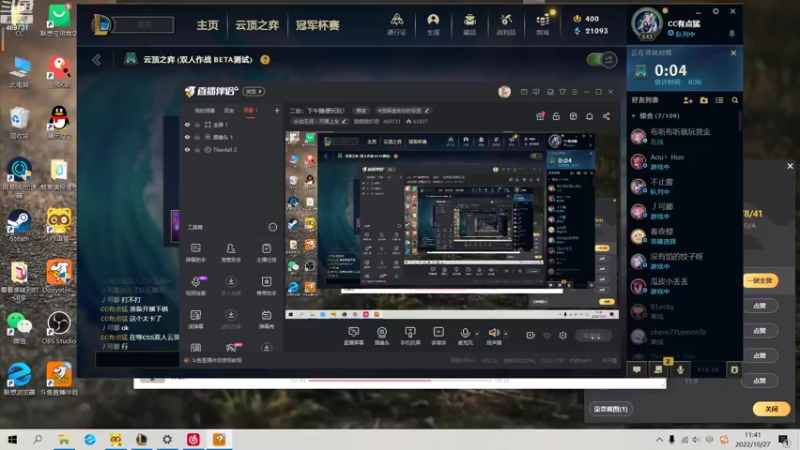Add a 直播屏幕 screen source
Image resolution: width=800 pixels, height=450 pixels.
point(353,336)
